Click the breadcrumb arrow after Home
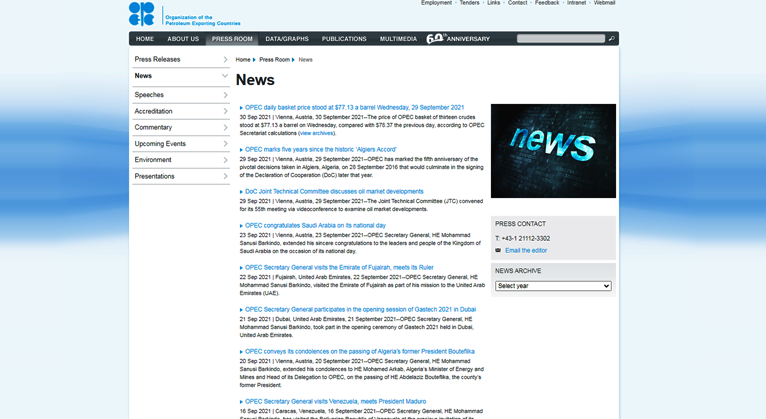This screenshot has height=419, width=766. [254, 60]
